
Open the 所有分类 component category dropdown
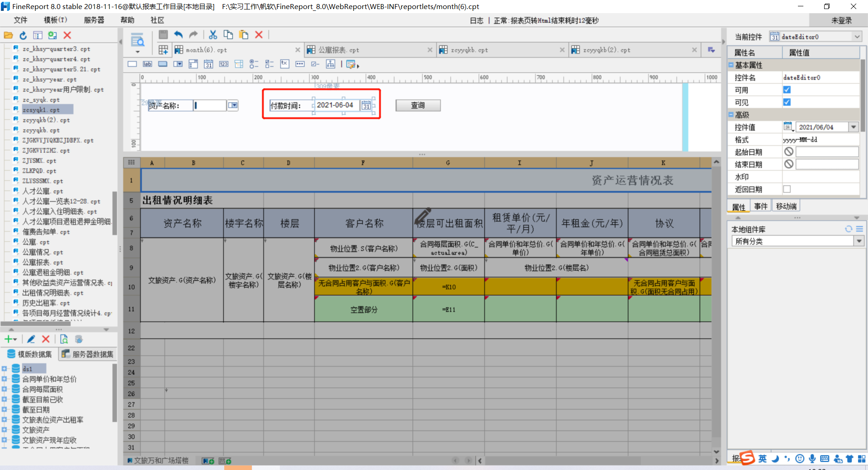point(859,241)
